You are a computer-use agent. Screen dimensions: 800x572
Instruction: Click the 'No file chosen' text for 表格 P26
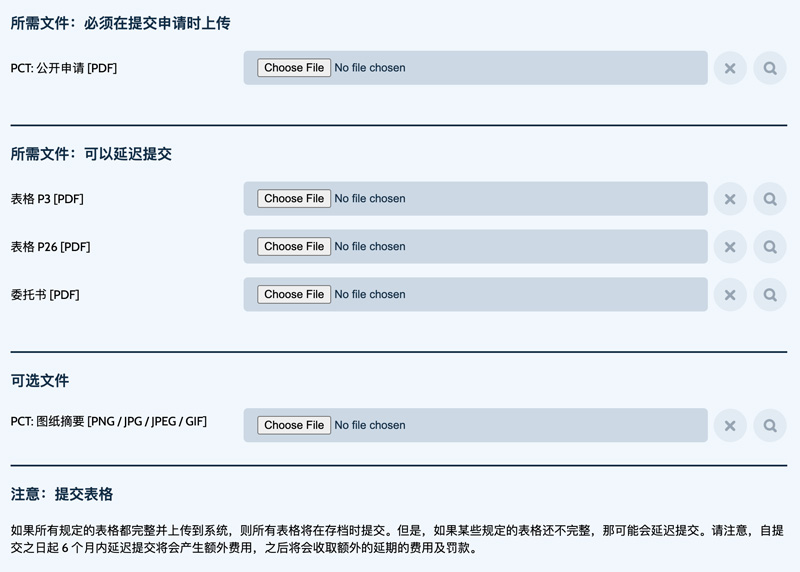370,246
